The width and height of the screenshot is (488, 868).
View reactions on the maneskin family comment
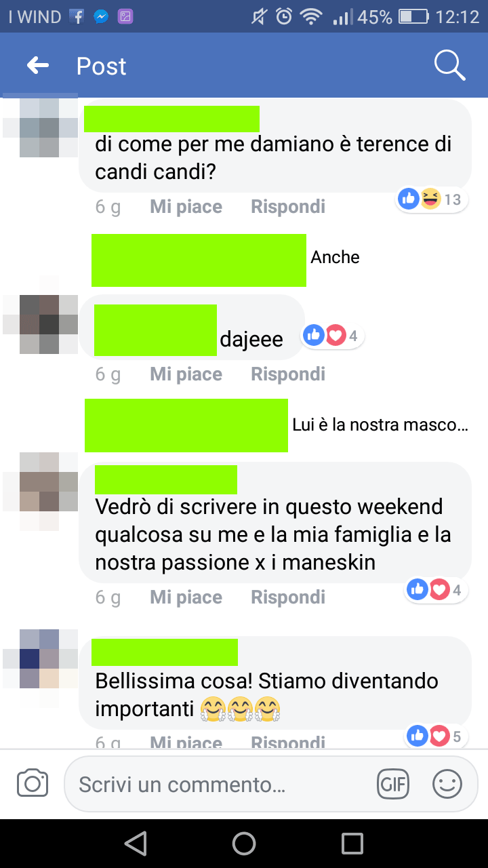coord(437,590)
